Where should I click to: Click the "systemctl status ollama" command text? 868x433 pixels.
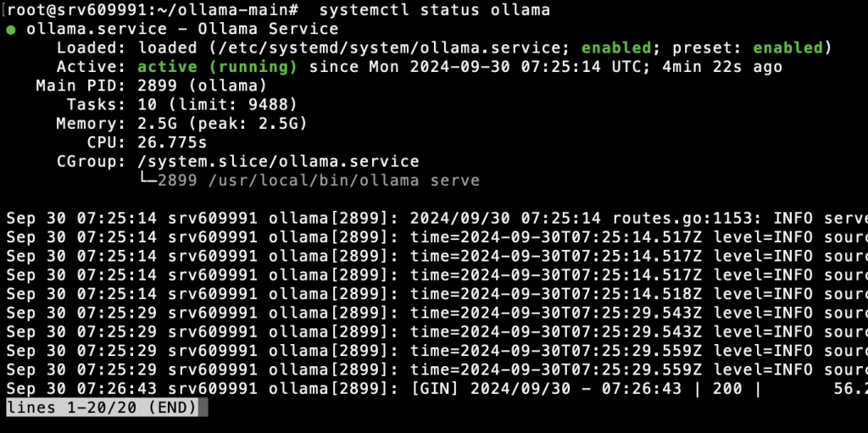point(435,10)
